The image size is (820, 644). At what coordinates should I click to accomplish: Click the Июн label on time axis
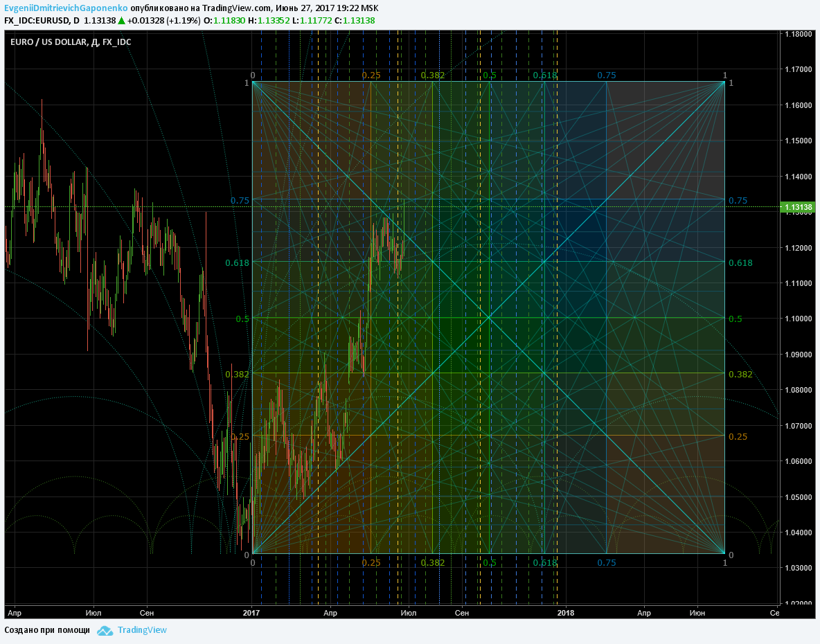[x=697, y=613]
